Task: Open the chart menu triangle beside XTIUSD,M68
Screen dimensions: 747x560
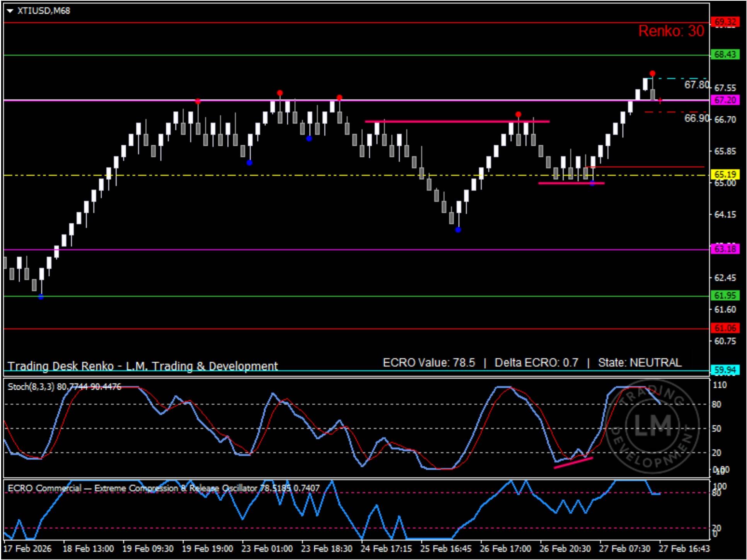Action: click(x=10, y=11)
